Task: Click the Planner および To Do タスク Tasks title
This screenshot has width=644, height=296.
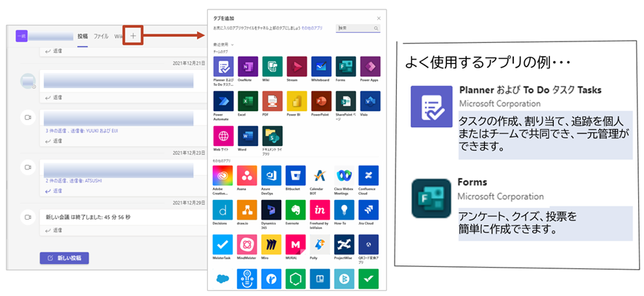Action: 530,89
